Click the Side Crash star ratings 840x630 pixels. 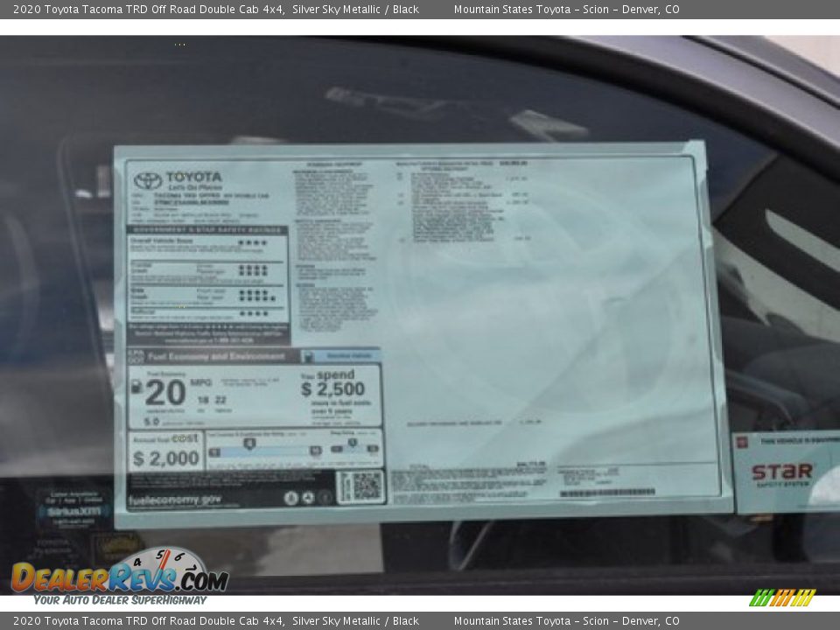pyautogui.click(x=255, y=295)
